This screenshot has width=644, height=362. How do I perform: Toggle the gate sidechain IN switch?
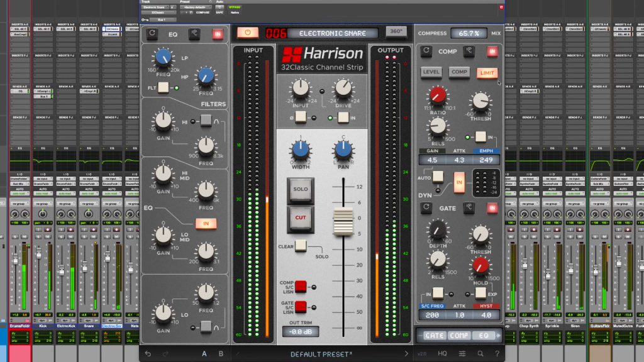tap(438, 293)
